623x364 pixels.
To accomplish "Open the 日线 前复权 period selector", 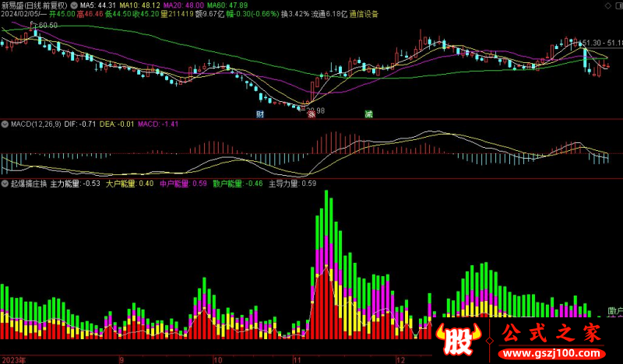I will (x=47, y=5).
